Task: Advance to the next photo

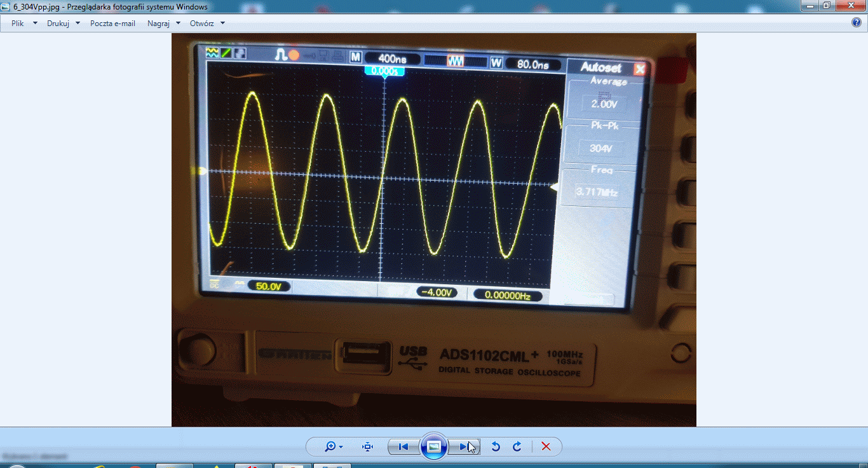Action: tap(465, 446)
